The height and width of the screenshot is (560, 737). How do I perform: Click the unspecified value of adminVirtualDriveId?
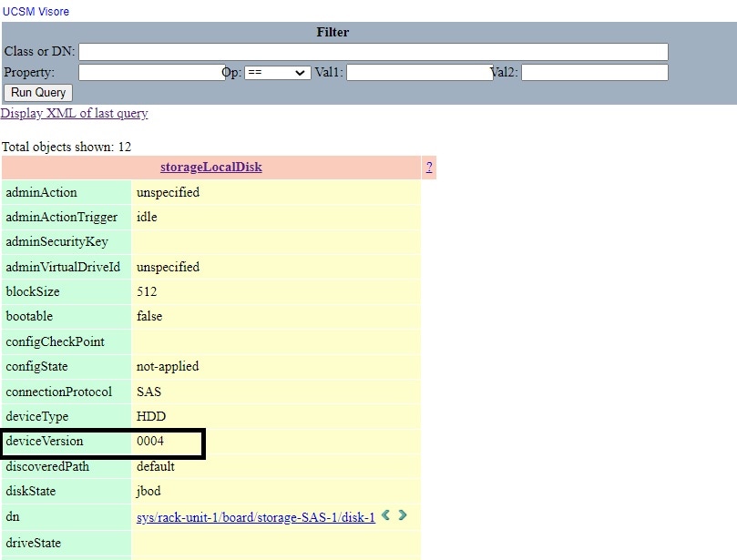pyautogui.click(x=168, y=267)
